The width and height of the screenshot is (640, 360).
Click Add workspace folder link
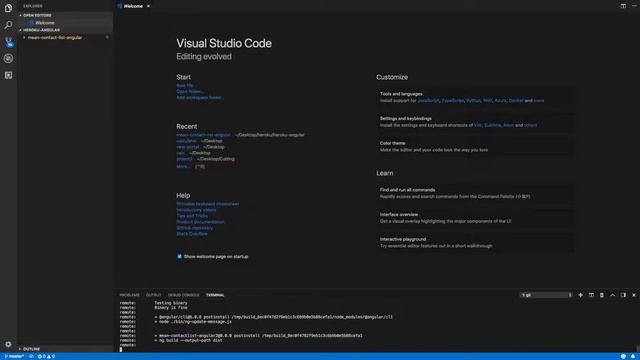(200, 98)
